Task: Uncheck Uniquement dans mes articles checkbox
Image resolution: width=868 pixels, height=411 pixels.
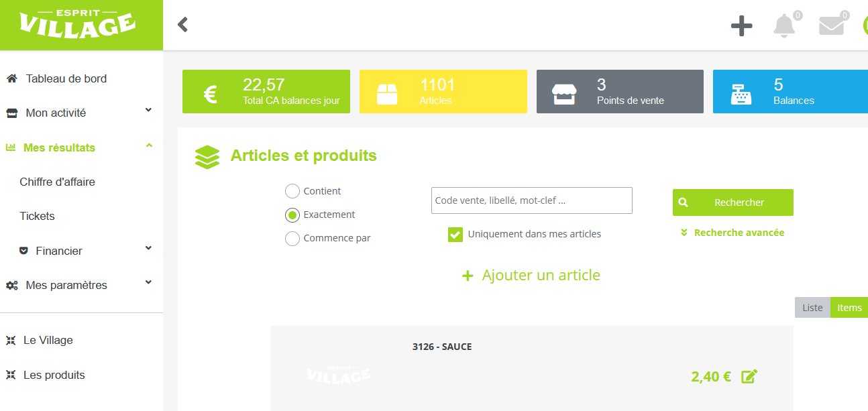Action: 455,235
